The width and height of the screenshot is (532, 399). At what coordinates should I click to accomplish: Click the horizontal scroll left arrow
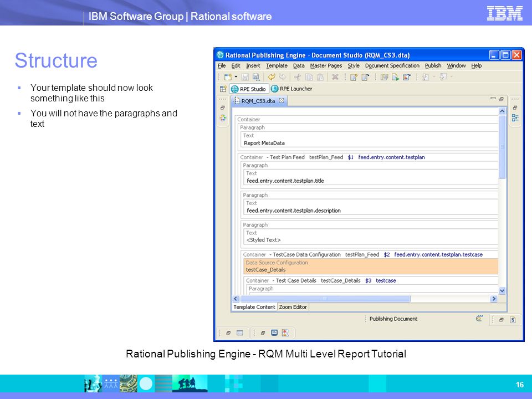pyautogui.click(x=236, y=299)
